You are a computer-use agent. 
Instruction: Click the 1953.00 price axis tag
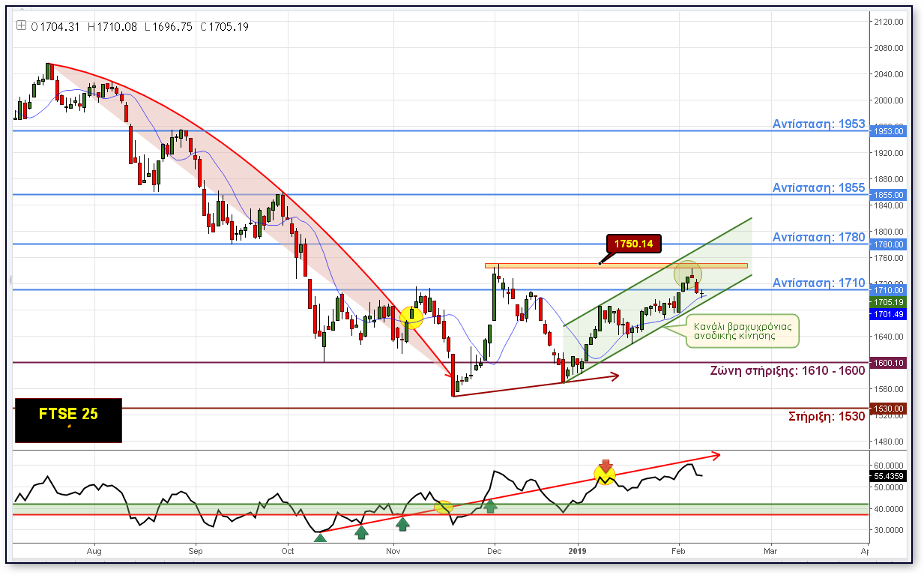[888, 131]
